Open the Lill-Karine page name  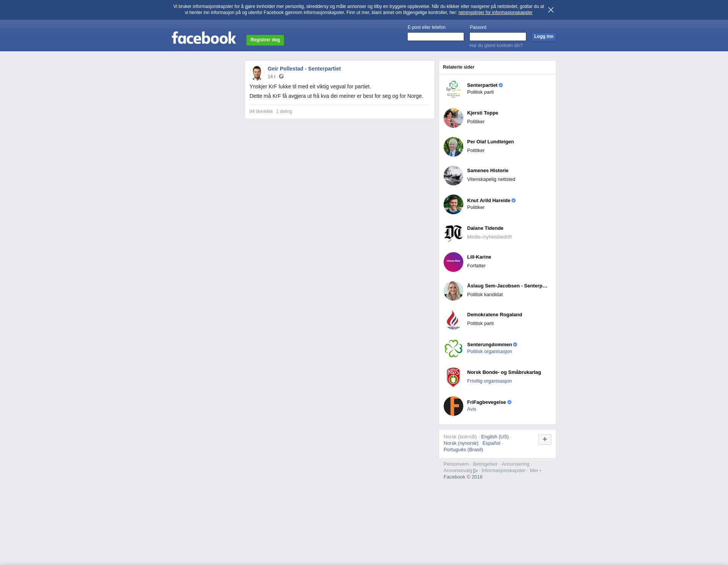click(479, 257)
